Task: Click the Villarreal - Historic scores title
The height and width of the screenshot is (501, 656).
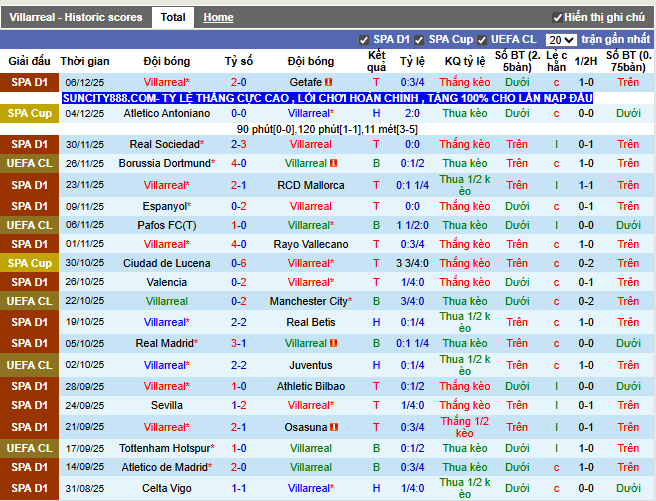Action: (76, 18)
